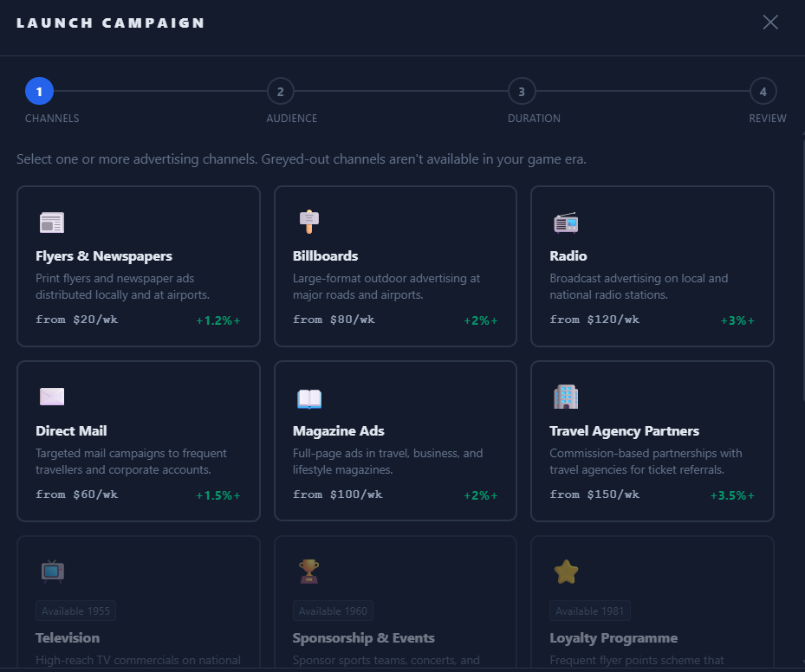
Task: Click the envelope icon for Direct Mail
Action: point(52,397)
